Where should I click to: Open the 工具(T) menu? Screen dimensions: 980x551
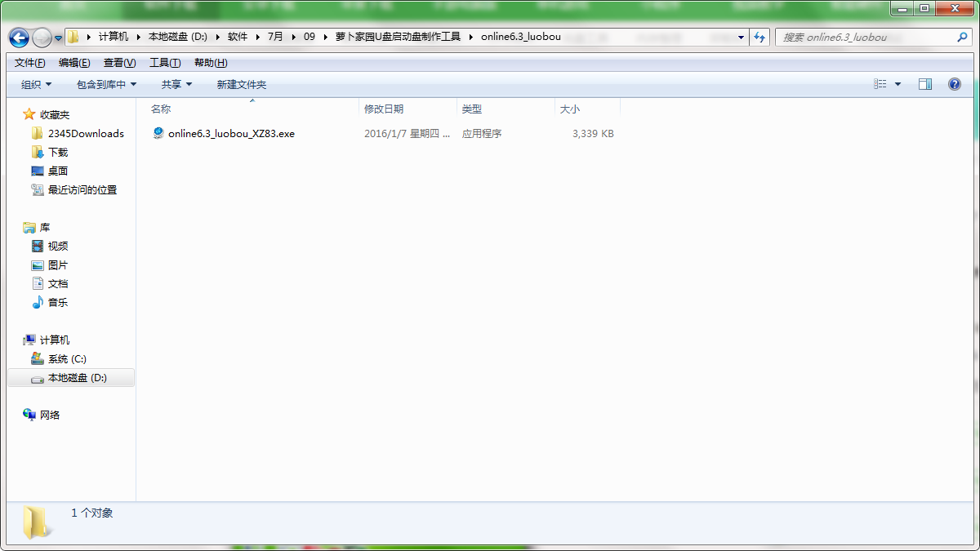165,63
